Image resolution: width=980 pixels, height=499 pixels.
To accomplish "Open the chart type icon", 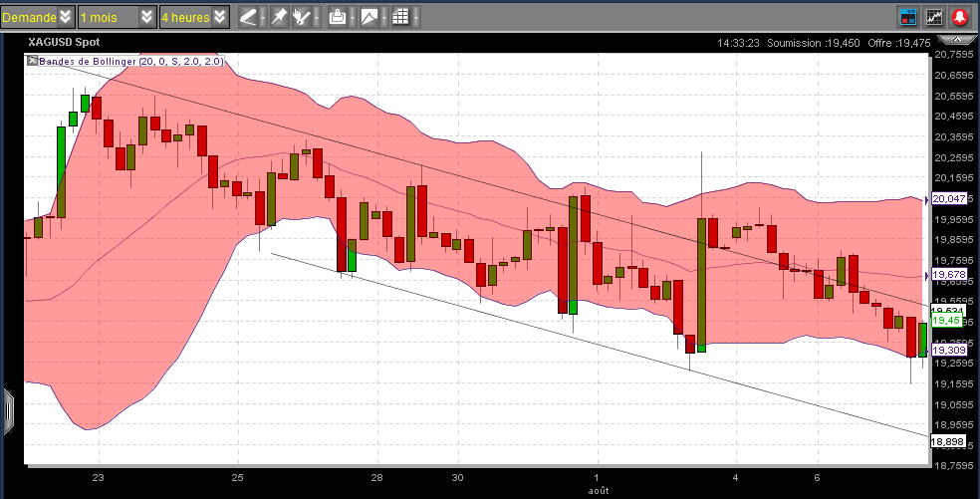I will pos(369,17).
